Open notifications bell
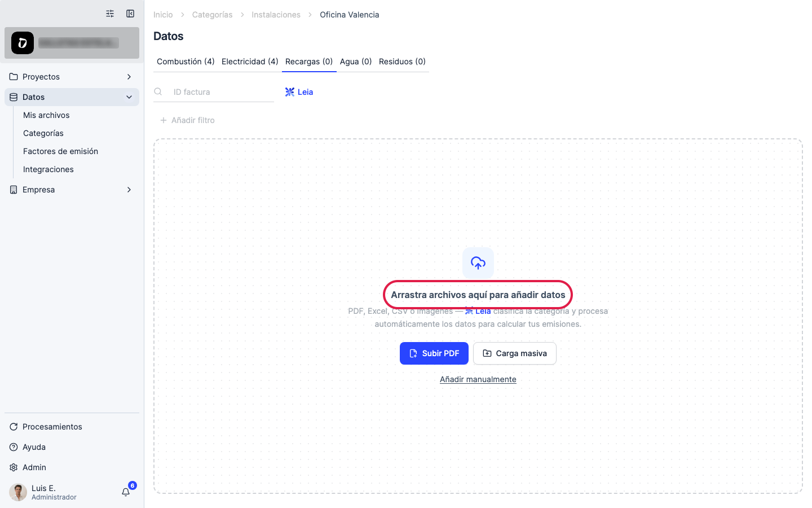The height and width of the screenshot is (508, 812). coord(126,492)
